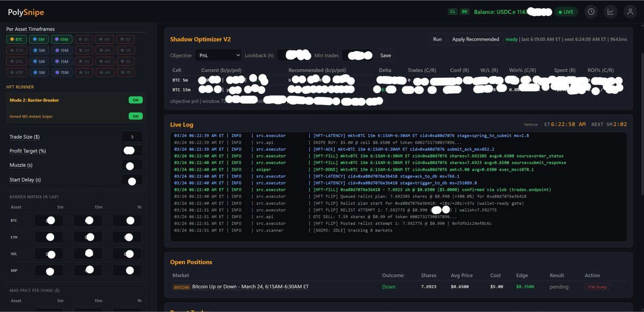
Task: Click the CL source badge
Action: 452,11
